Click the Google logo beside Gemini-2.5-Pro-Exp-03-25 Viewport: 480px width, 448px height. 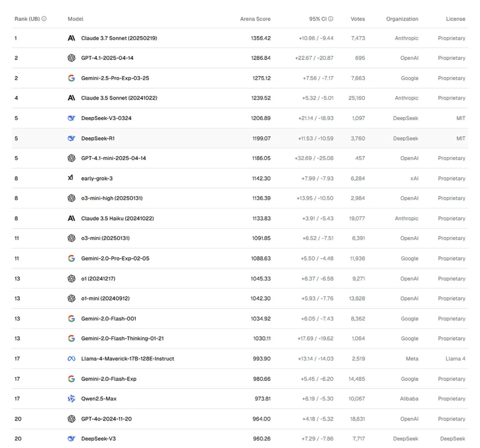tap(71, 78)
